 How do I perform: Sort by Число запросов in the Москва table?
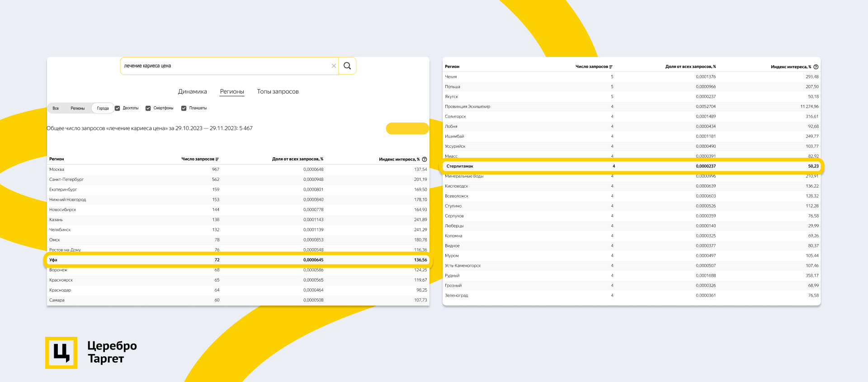[x=198, y=159]
